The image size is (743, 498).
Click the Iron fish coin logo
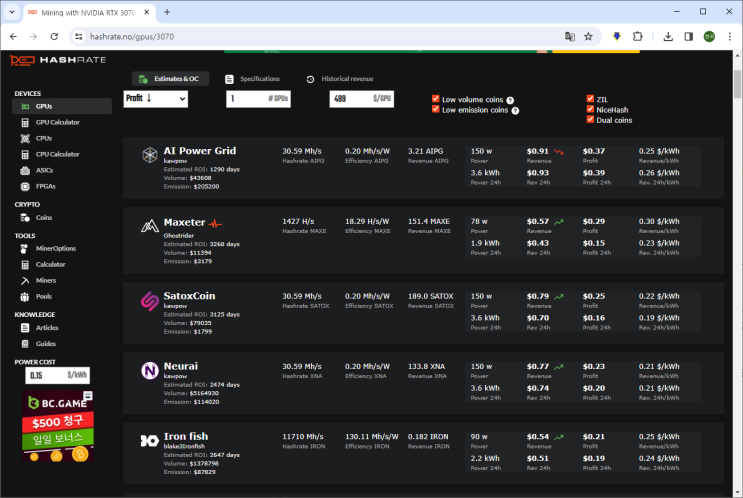(150, 441)
